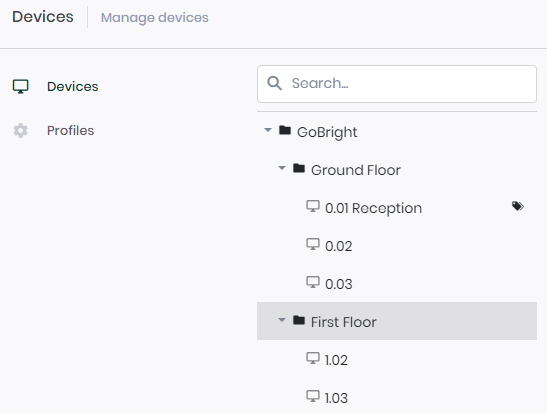Collapse the First Floor arrow
The height and width of the screenshot is (413, 547).
pos(282,320)
